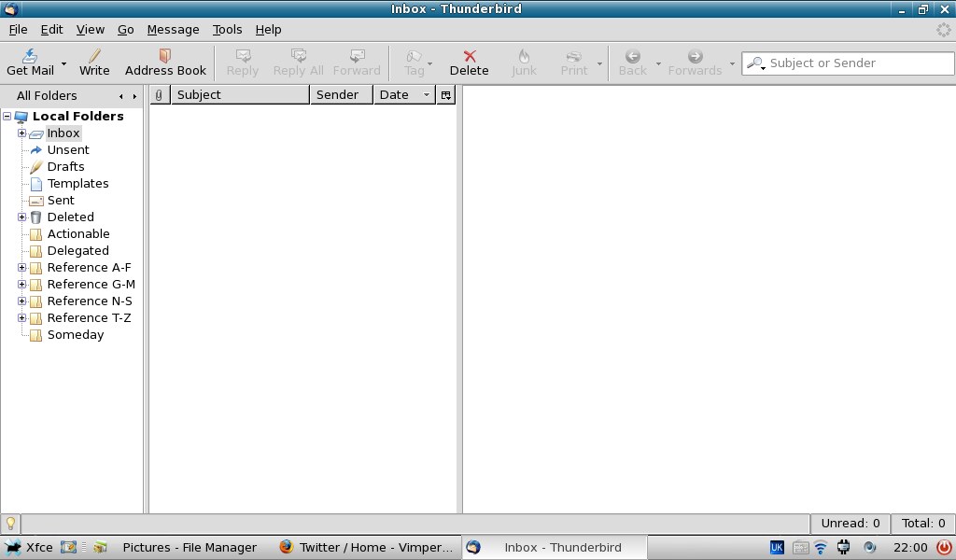This screenshot has height=560, width=956.
Task: Click the Get Mail toolbar button
Action: 30,63
